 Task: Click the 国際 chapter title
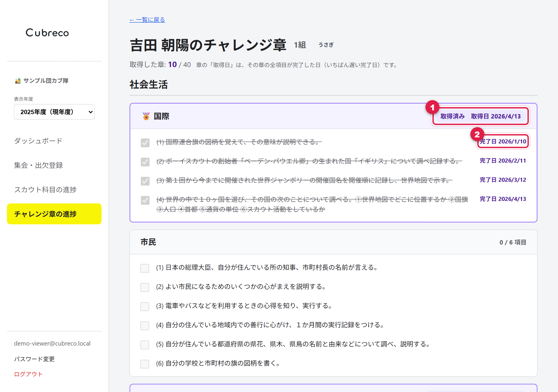click(x=162, y=116)
